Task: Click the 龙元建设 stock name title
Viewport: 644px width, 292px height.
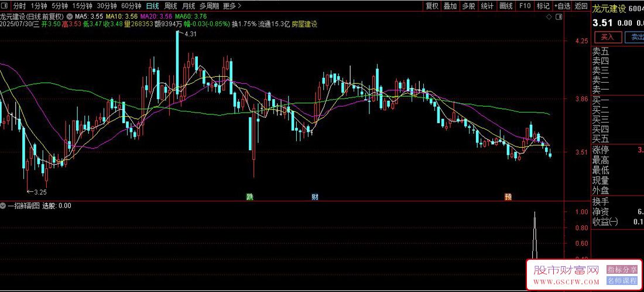Action: point(609,9)
